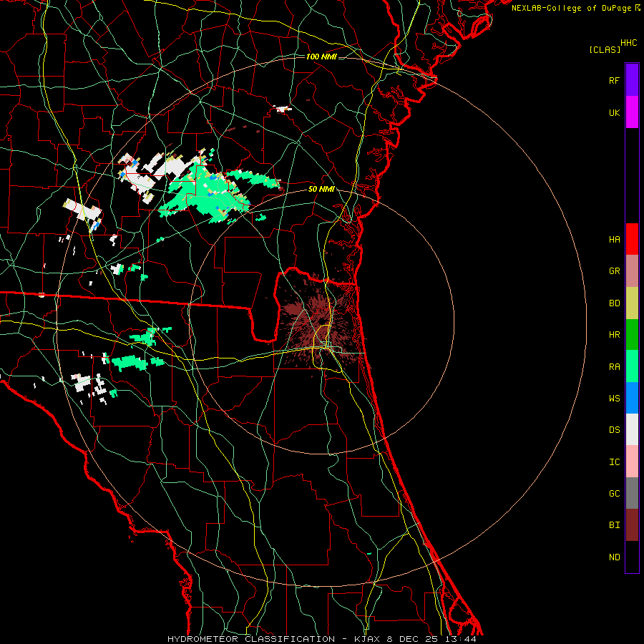Image resolution: width=644 pixels, height=644 pixels.
Task: Click the ND black legend swatch
Action: point(632,557)
